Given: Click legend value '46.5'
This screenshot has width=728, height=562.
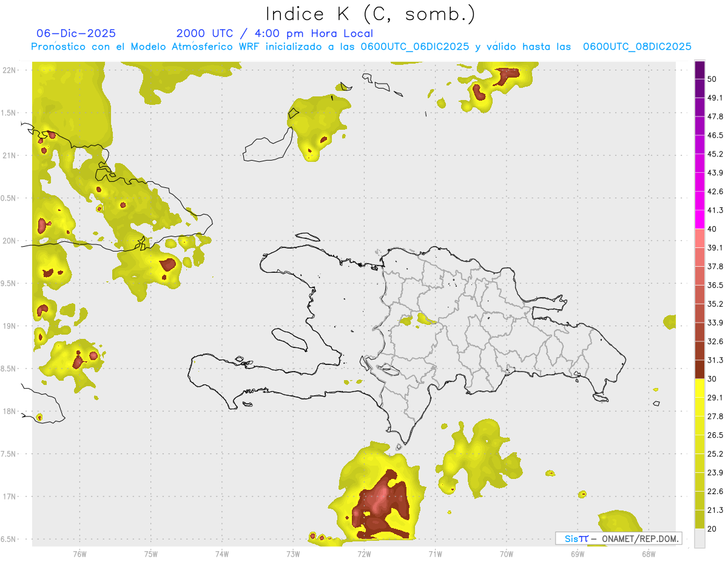Looking at the screenshot, I should point(715,135).
